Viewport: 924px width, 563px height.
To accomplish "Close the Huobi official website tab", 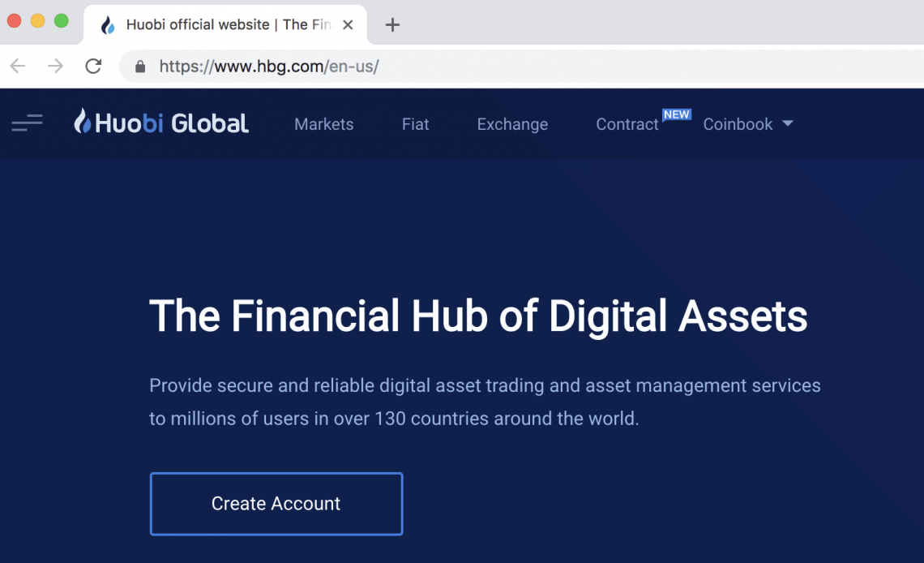I will pyautogui.click(x=348, y=25).
